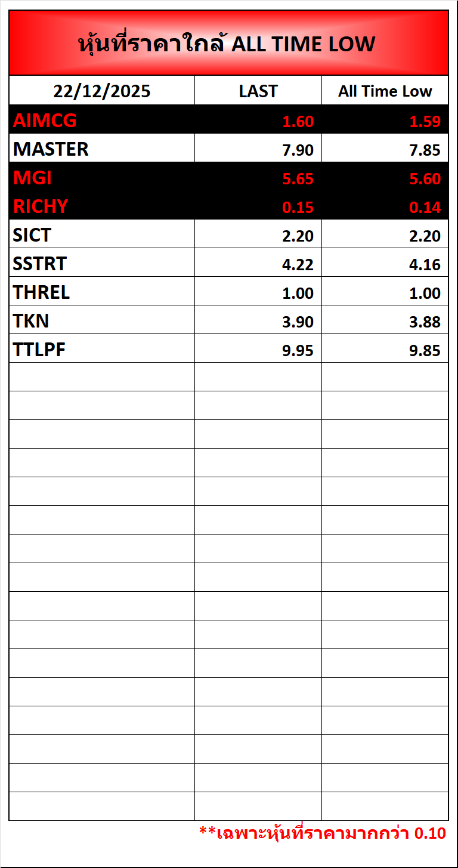Click the red ALL TIME LOW title banner
Screen dimensions: 458x868
click(x=228, y=44)
